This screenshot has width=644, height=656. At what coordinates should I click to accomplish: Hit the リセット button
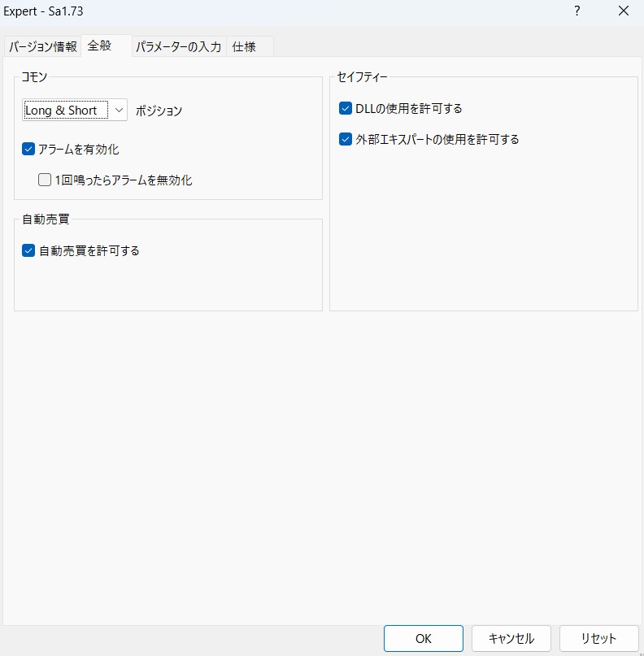(x=598, y=638)
